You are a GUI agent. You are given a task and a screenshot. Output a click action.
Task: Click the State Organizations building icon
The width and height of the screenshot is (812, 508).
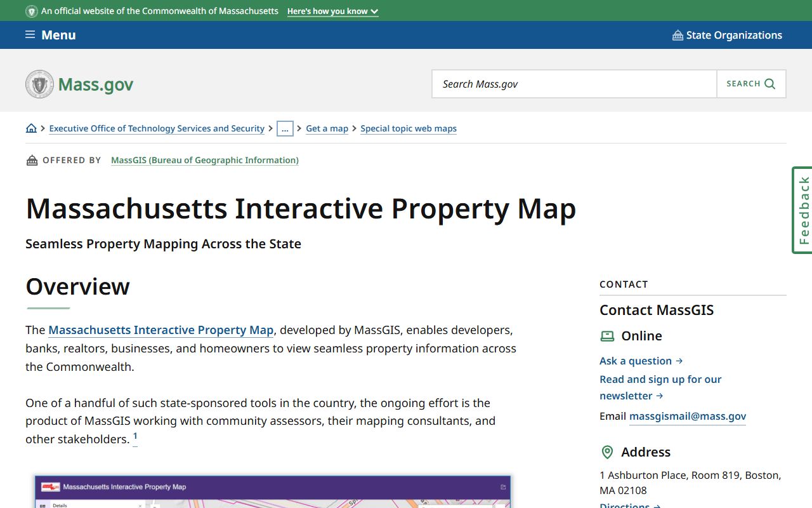click(678, 36)
